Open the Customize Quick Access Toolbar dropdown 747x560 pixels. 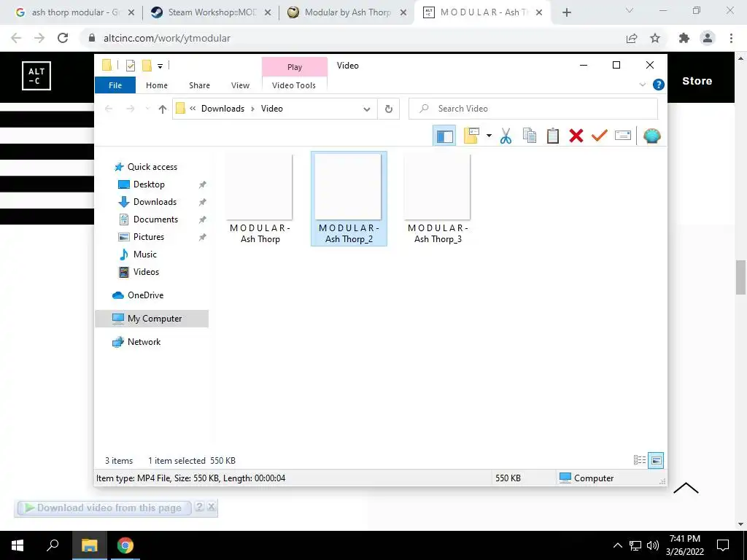pyautogui.click(x=160, y=66)
